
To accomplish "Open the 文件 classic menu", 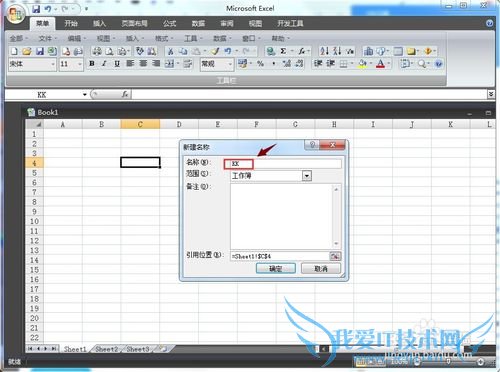I will point(47,38).
